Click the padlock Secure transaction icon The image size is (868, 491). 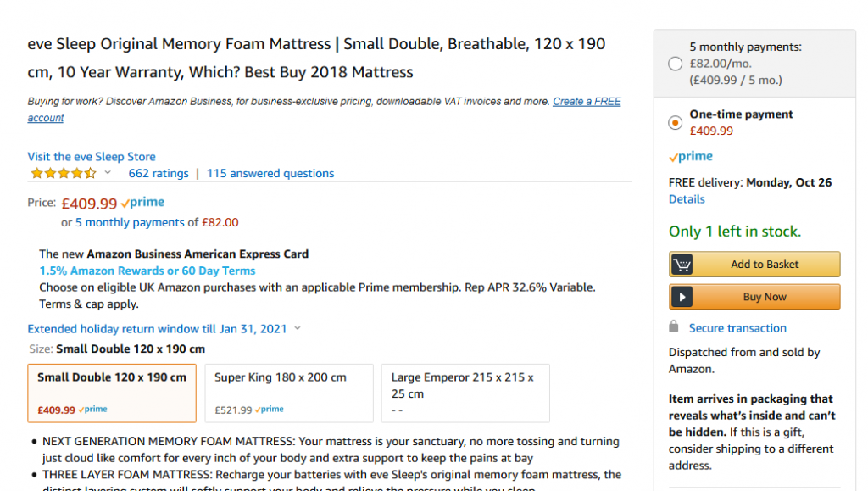pos(674,326)
